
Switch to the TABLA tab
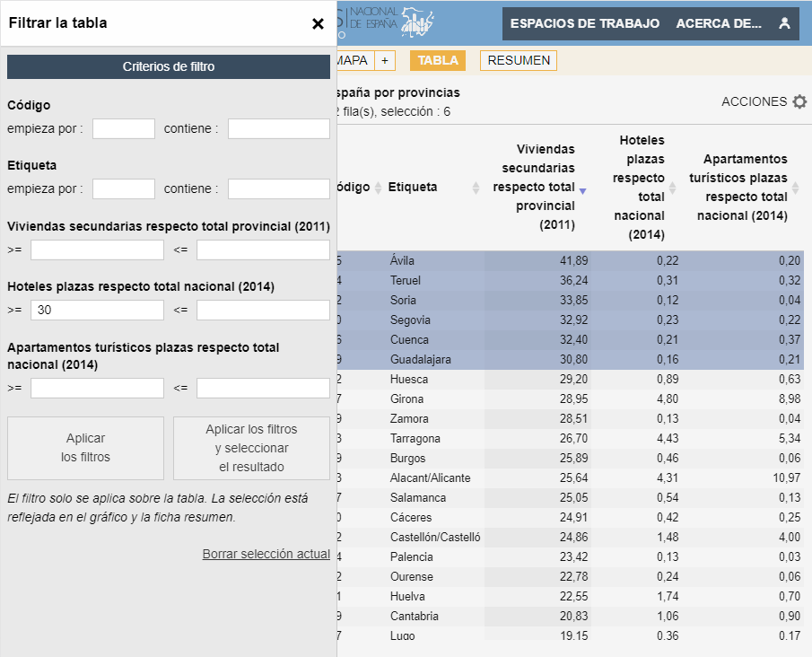(438, 61)
